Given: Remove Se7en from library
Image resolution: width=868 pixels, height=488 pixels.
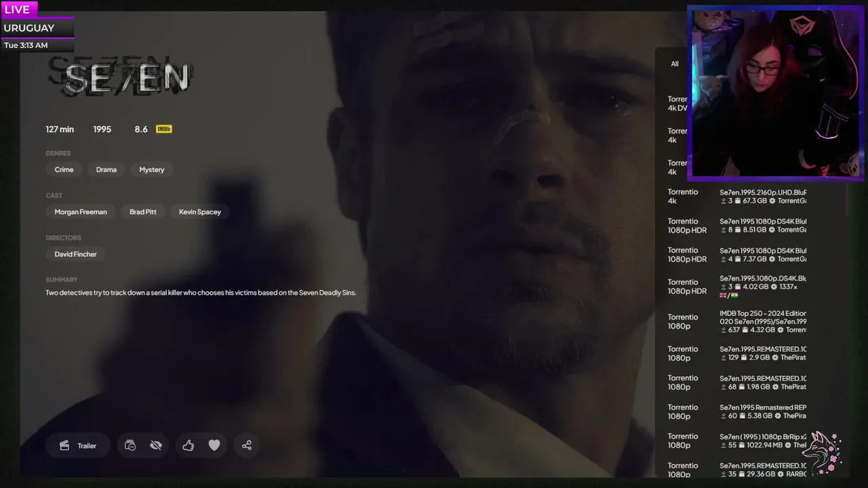Looking at the screenshot, I should 130,445.
